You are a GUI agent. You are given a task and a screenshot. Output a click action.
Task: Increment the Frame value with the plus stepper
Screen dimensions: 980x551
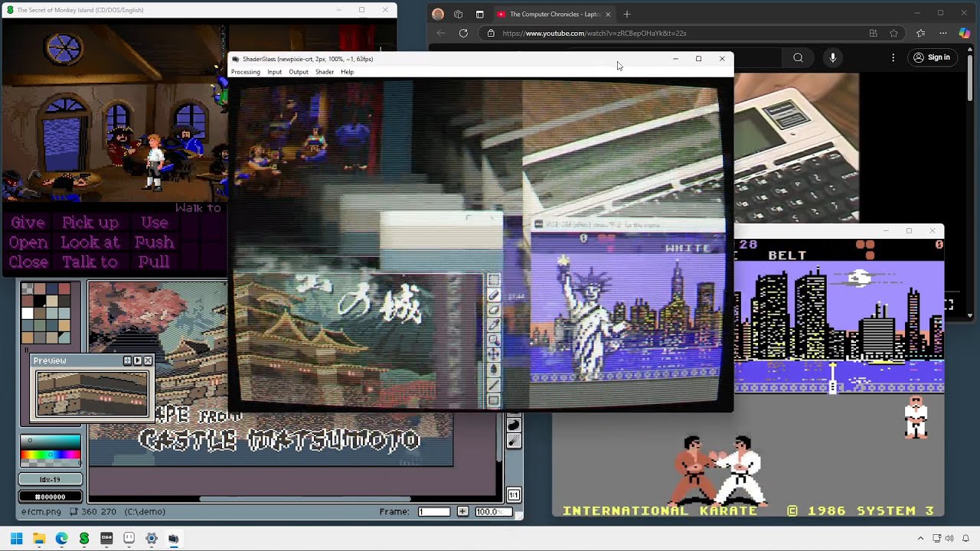point(462,511)
